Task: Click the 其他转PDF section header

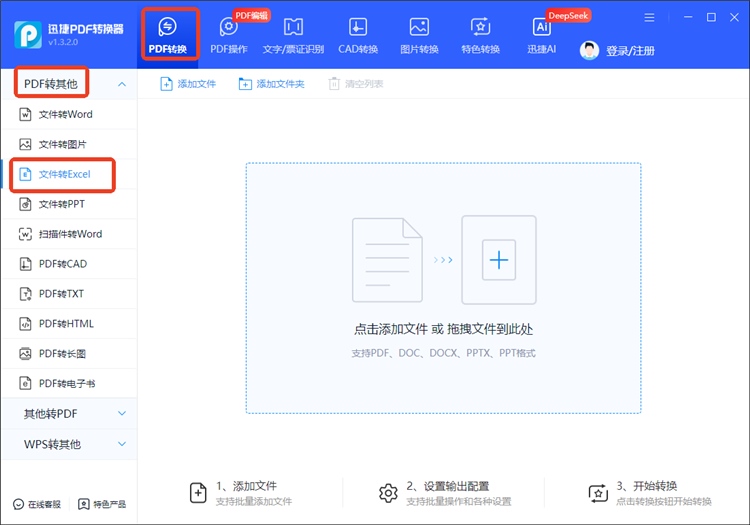Action: pos(69,414)
